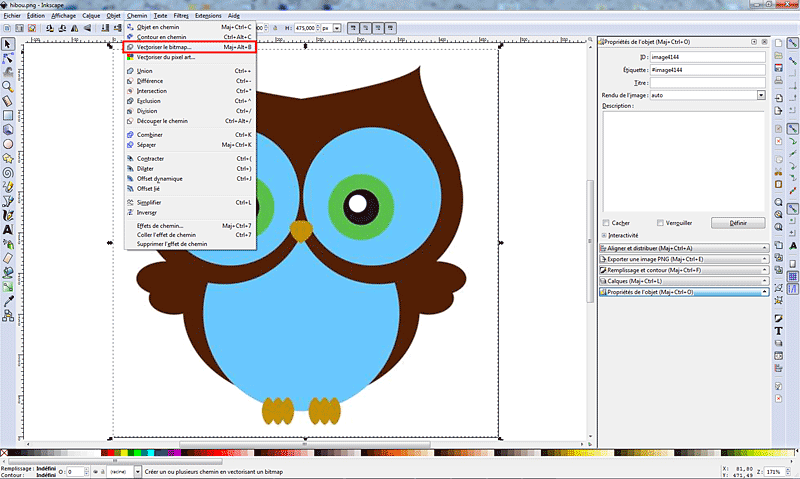Choose Vectoriser le bitmap menu entry

[164, 46]
